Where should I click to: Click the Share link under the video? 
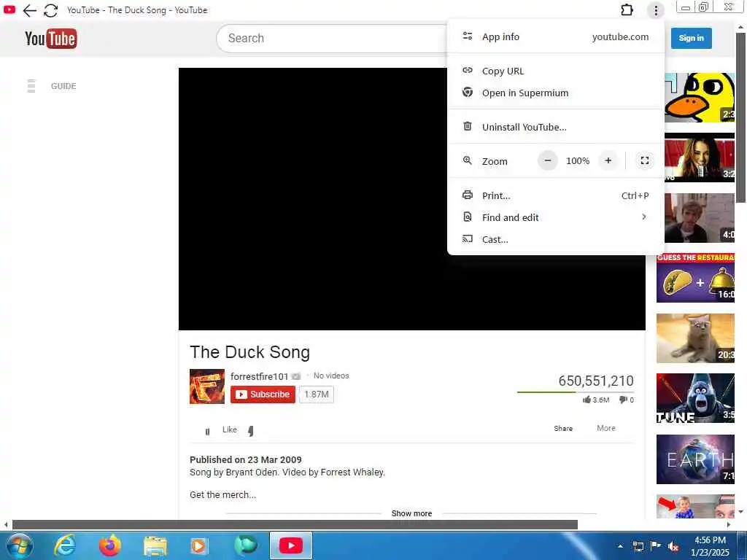[x=563, y=429]
